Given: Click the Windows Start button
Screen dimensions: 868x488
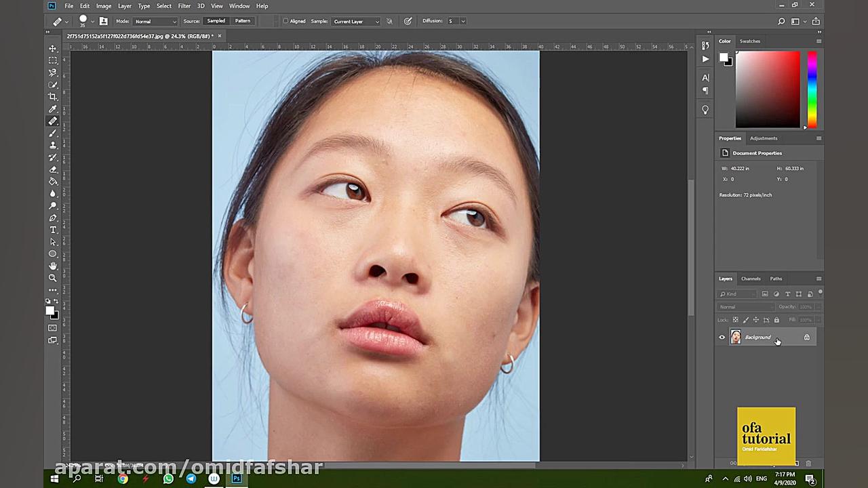Looking at the screenshot, I should click(x=54, y=479).
